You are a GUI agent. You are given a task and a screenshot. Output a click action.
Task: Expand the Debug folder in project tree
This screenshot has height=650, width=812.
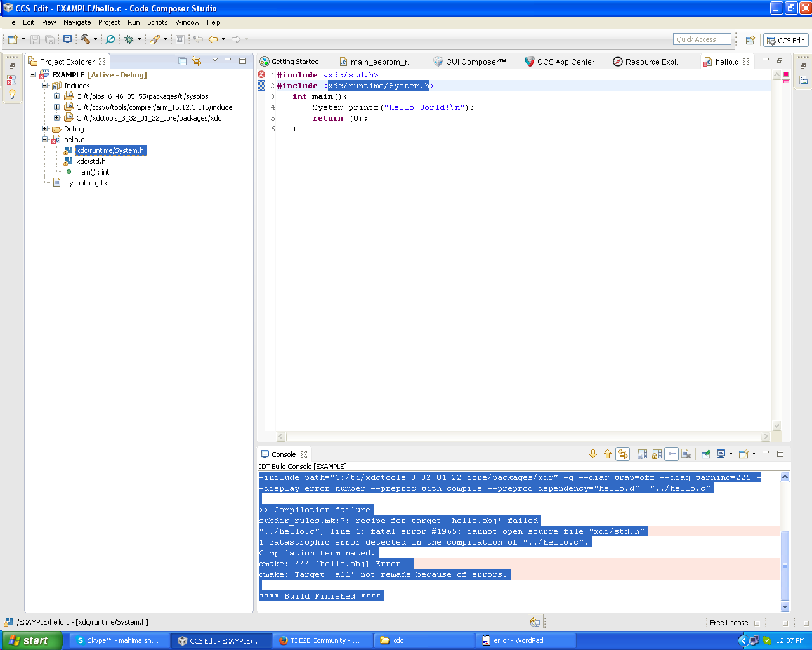click(45, 129)
